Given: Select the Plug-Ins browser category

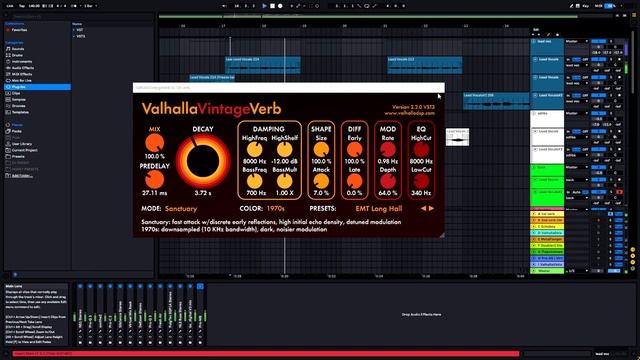Looking at the screenshot, I should [x=37, y=87].
